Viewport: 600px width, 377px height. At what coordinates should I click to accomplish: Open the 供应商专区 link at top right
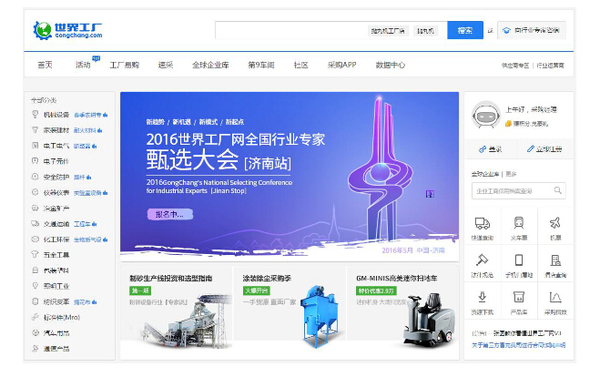coord(515,65)
